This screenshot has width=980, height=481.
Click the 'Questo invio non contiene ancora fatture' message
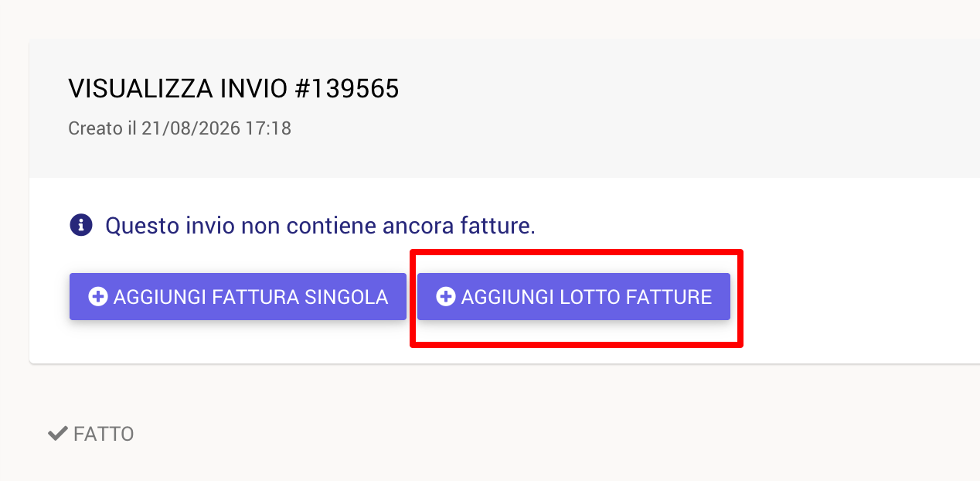coord(320,227)
